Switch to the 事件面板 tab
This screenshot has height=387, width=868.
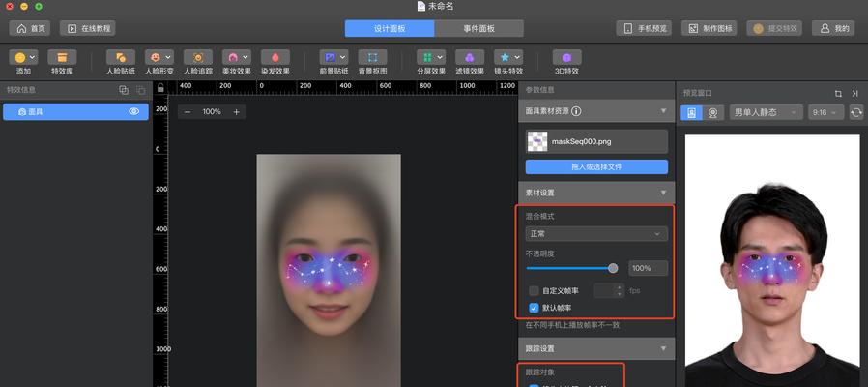478,28
